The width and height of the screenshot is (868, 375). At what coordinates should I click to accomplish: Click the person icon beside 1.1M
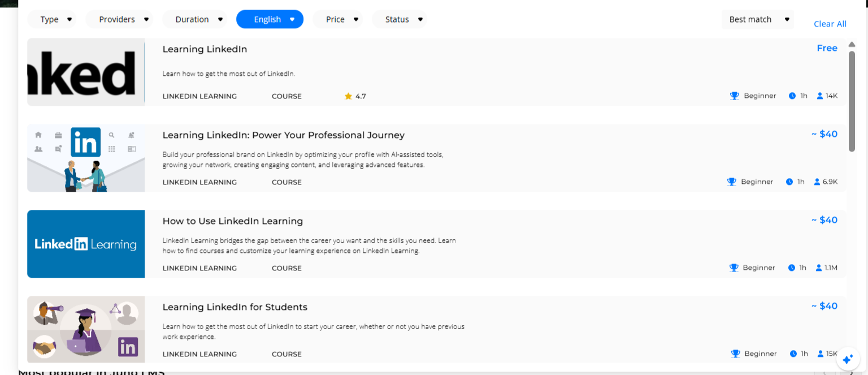(819, 268)
